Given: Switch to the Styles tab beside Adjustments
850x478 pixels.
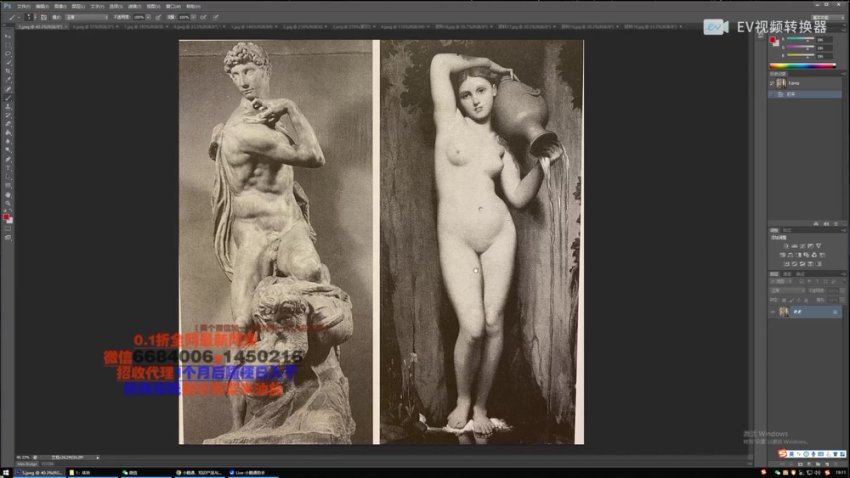Looking at the screenshot, I should coord(787,230).
